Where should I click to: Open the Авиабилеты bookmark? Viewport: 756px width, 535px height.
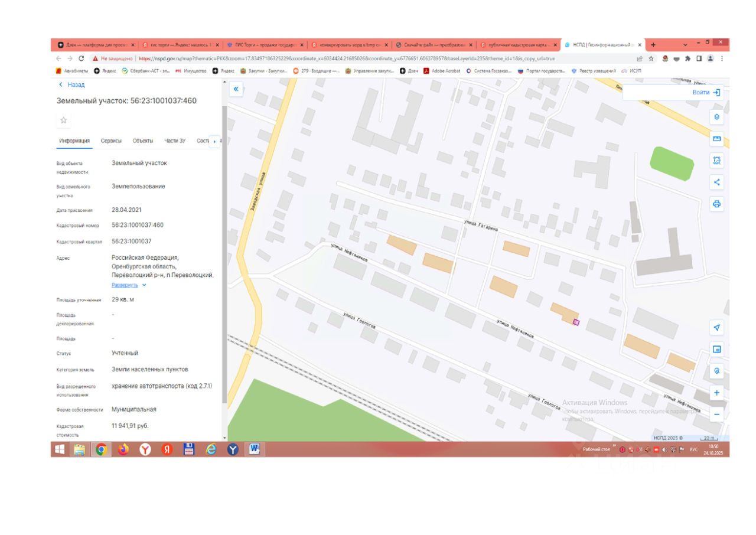pos(71,71)
